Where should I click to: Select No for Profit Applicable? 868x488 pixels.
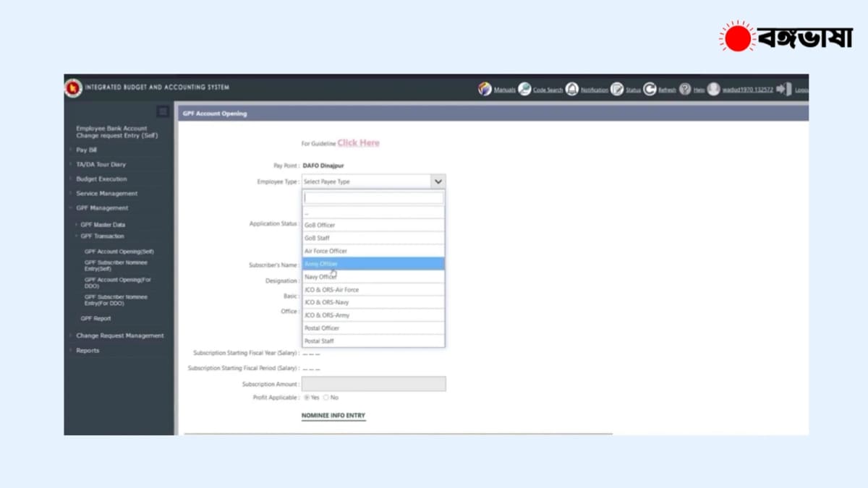point(327,397)
